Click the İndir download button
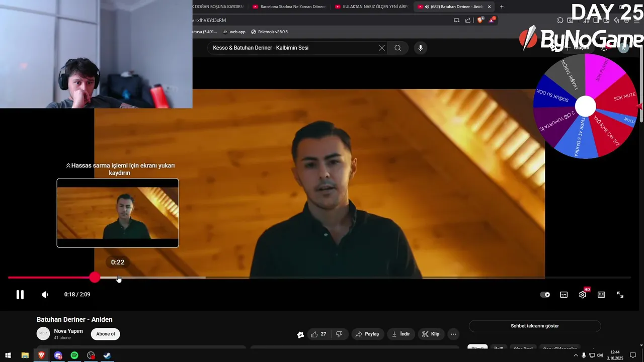The height and width of the screenshot is (362, 644). click(401, 334)
